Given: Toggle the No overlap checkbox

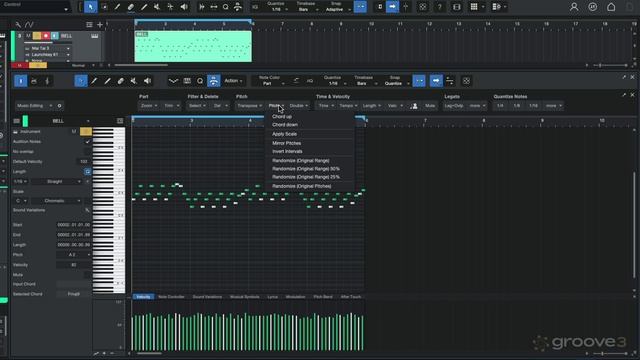Looking at the screenshot, I should [87, 151].
